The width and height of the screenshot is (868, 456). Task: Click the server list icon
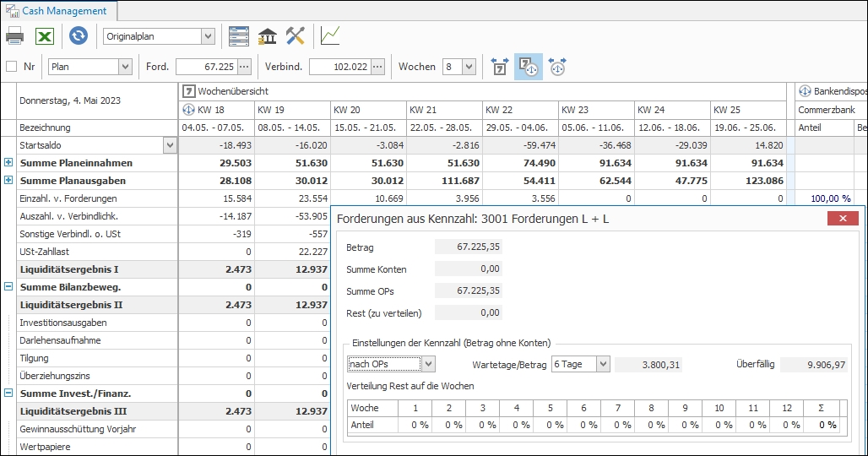coord(239,36)
